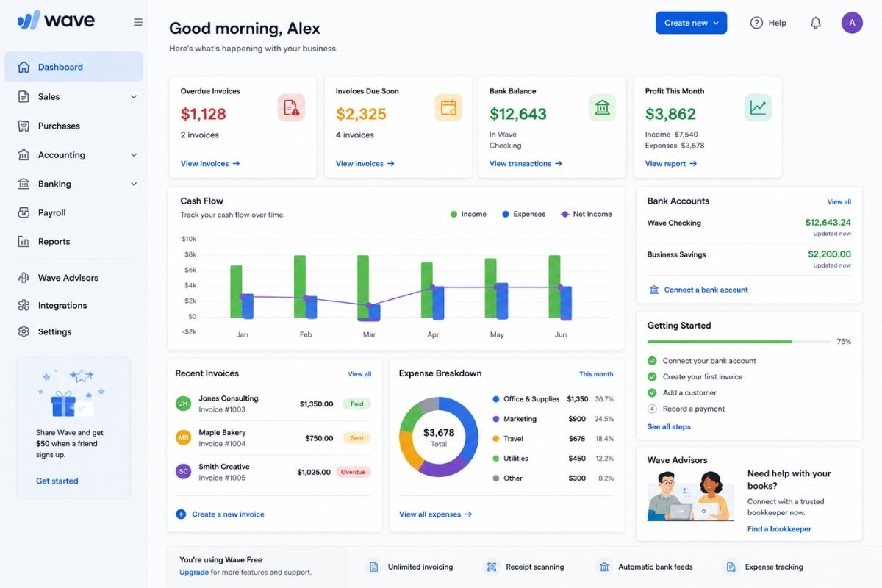Click View report link
The width and height of the screenshot is (882, 588).
[x=671, y=163]
